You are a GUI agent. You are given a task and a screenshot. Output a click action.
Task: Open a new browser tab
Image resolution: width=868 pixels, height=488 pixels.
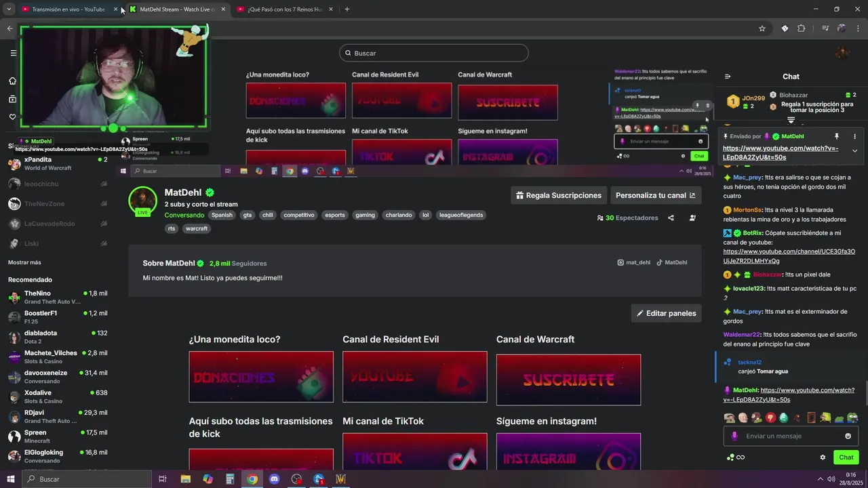click(x=347, y=9)
